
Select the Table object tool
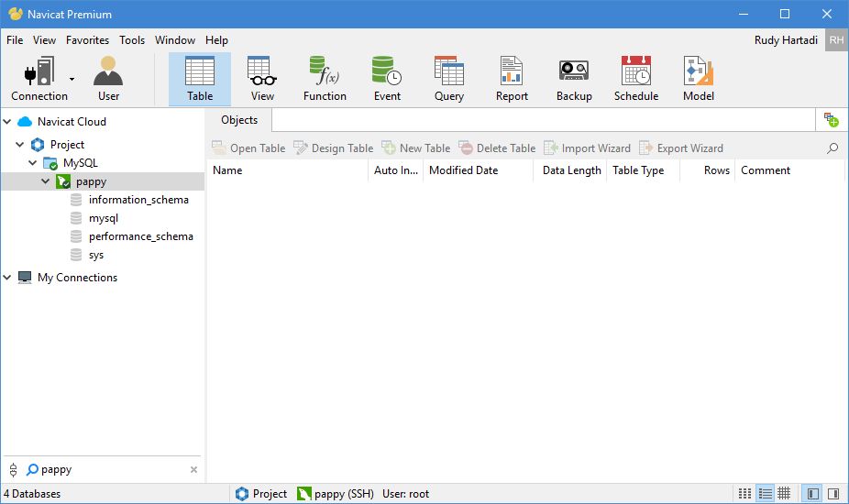click(x=200, y=79)
